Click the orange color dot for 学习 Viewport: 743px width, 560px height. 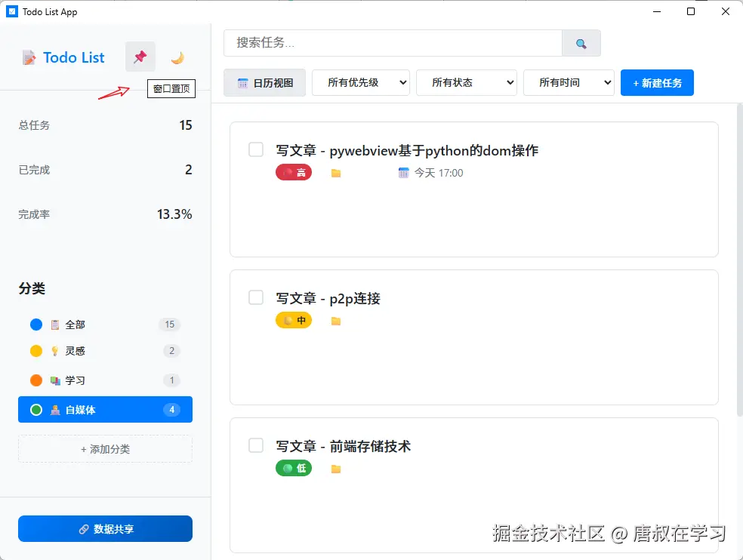36,380
